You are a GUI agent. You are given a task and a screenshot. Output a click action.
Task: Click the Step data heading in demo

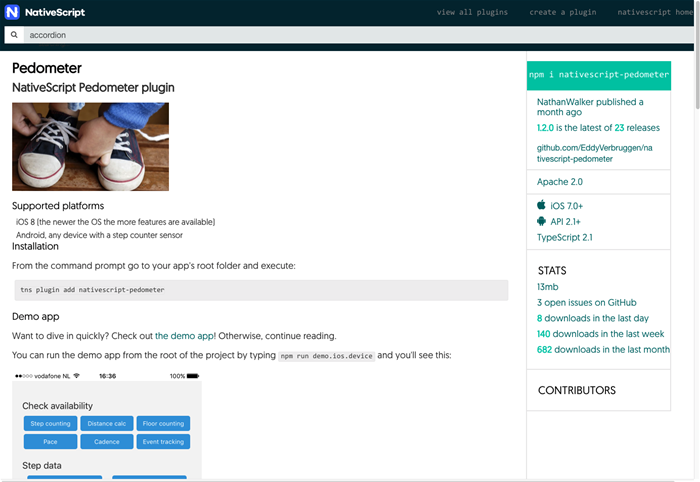42,465
